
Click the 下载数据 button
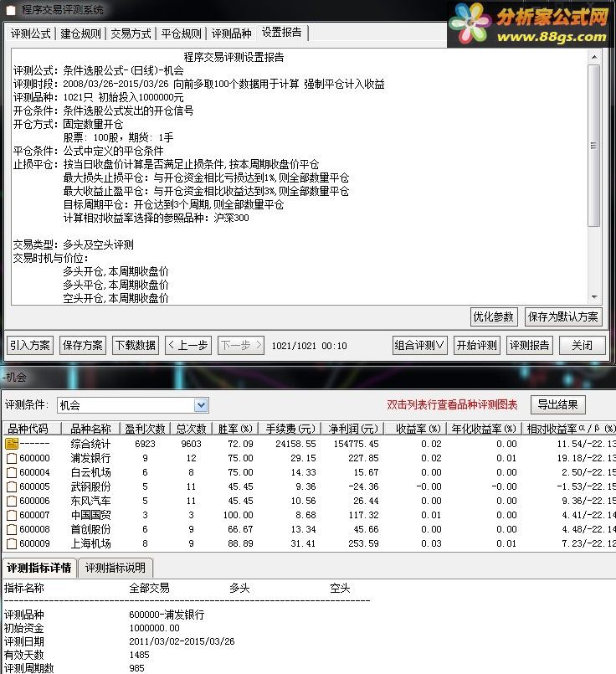[136, 345]
